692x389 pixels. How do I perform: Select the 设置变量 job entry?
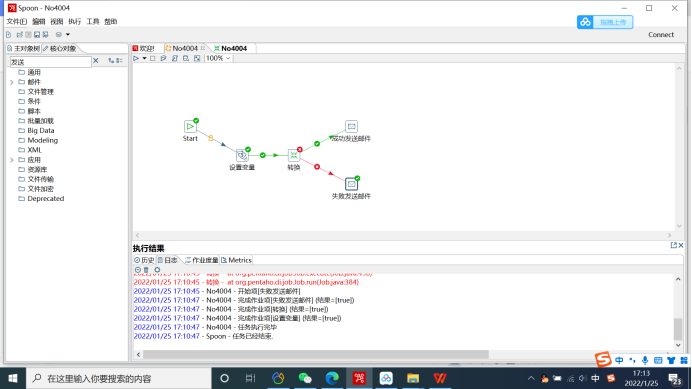(x=242, y=155)
